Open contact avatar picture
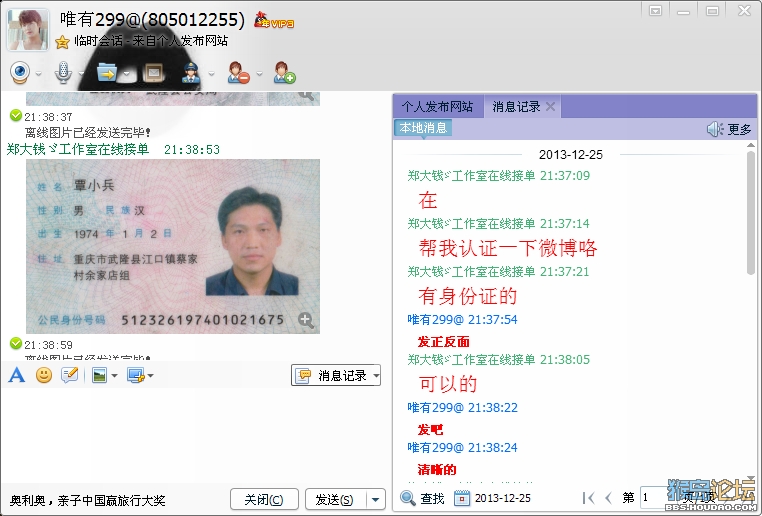The image size is (762, 516). (28, 30)
